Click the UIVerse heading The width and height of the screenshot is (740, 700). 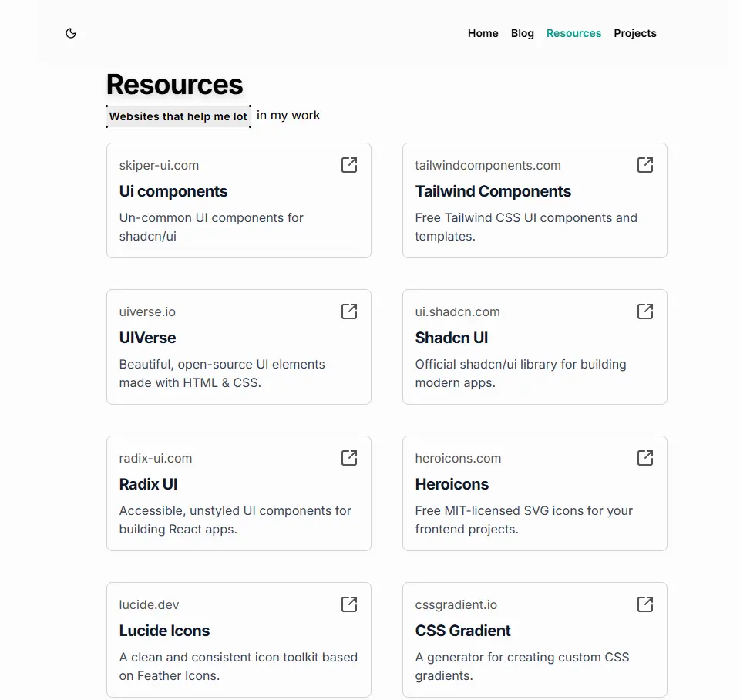click(147, 338)
